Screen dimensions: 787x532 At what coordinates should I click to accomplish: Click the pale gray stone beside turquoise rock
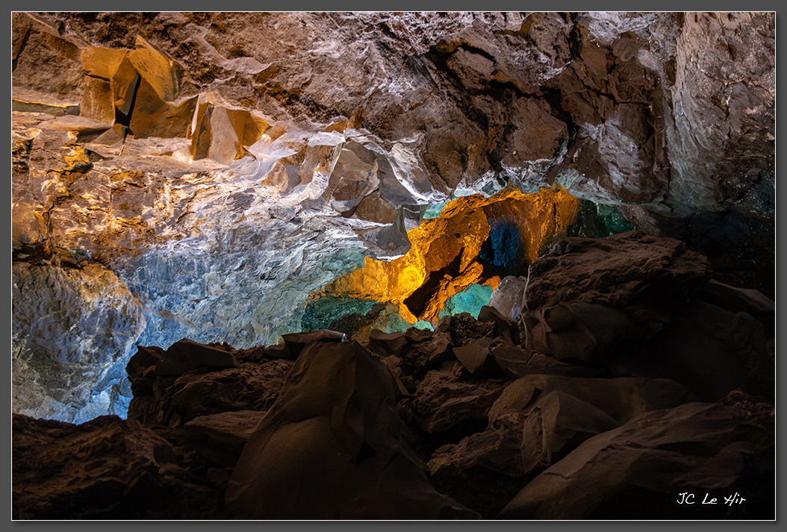pyautogui.click(x=508, y=296)
